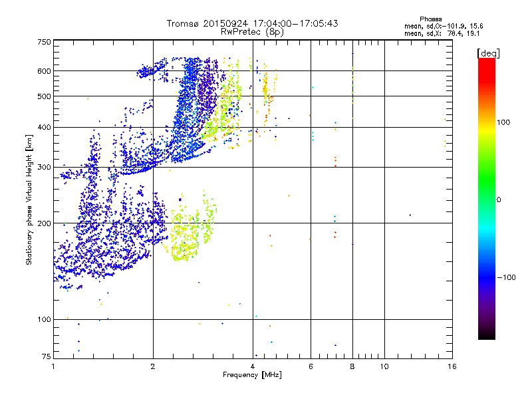532x399 pixels.
Task: Click the colorbar tick label 100
Action: [x=503, y=122]
